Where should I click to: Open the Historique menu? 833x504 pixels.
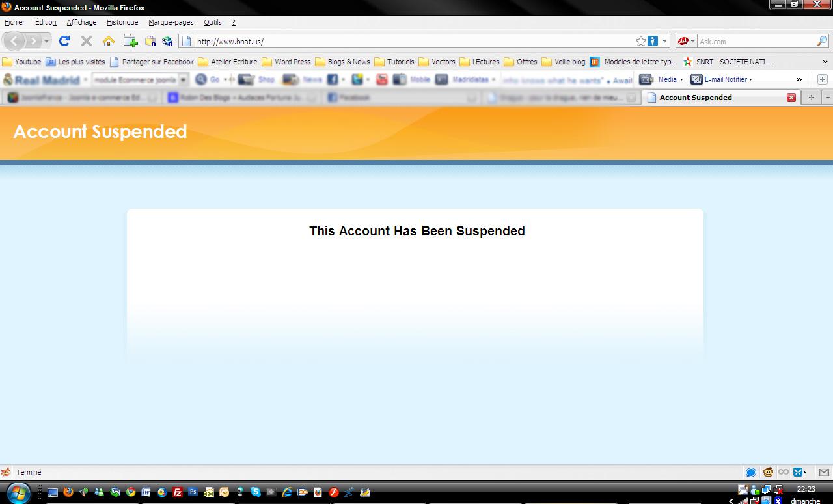[122, 22]
